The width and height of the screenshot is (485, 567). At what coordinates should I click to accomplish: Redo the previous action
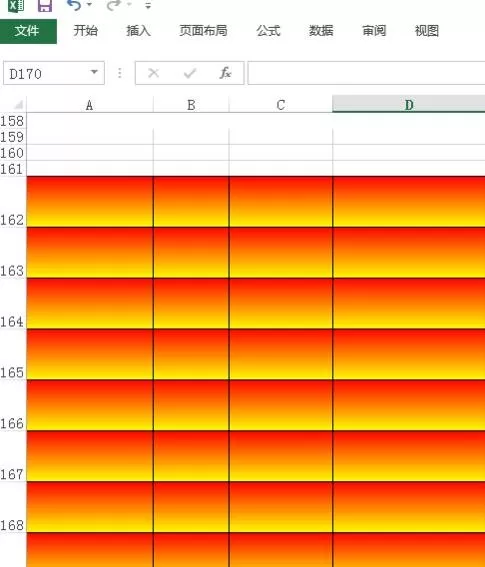click(114, 5)
